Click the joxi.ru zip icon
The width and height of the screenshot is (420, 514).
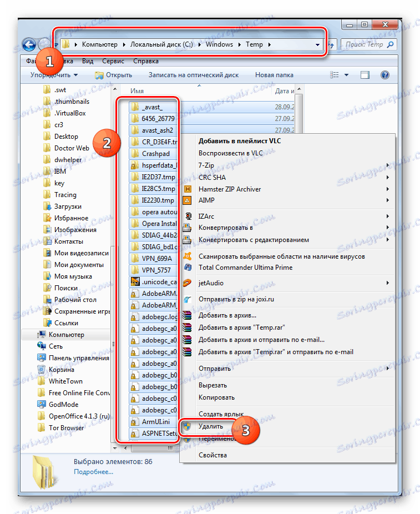187,299
